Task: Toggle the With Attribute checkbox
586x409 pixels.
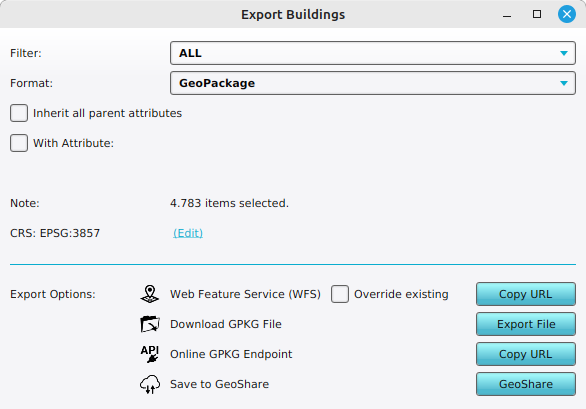Action: 19,143
